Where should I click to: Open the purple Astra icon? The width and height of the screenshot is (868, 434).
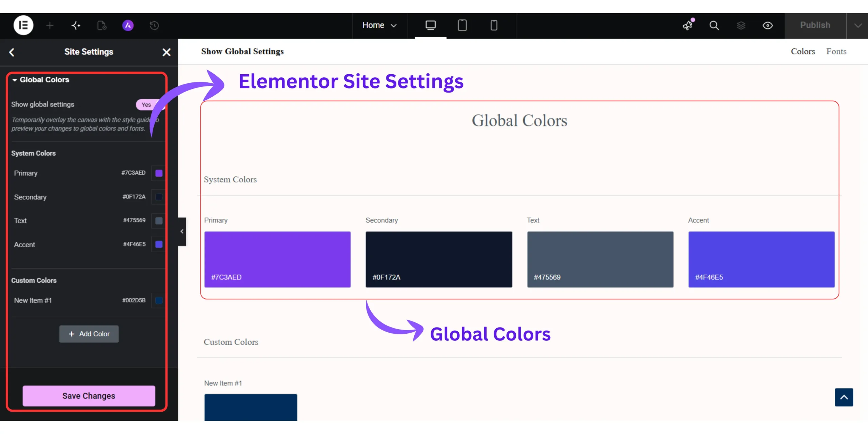point(128,25)
